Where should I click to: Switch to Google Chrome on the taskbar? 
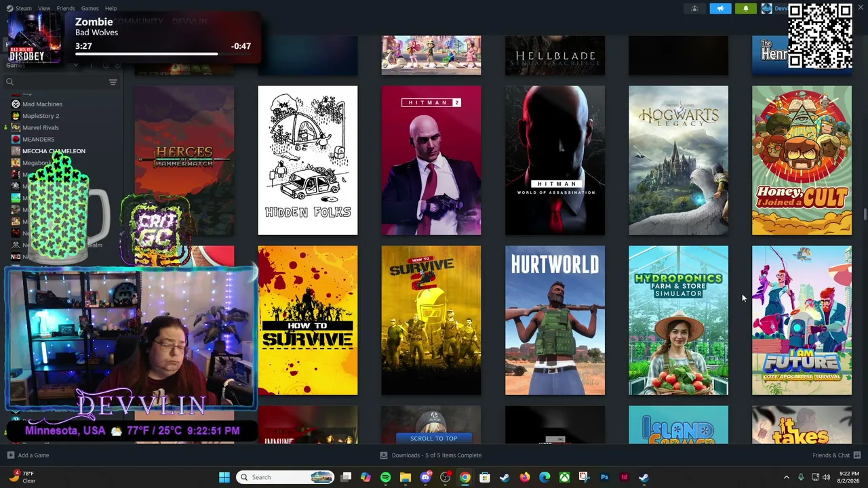click(465, 477)
